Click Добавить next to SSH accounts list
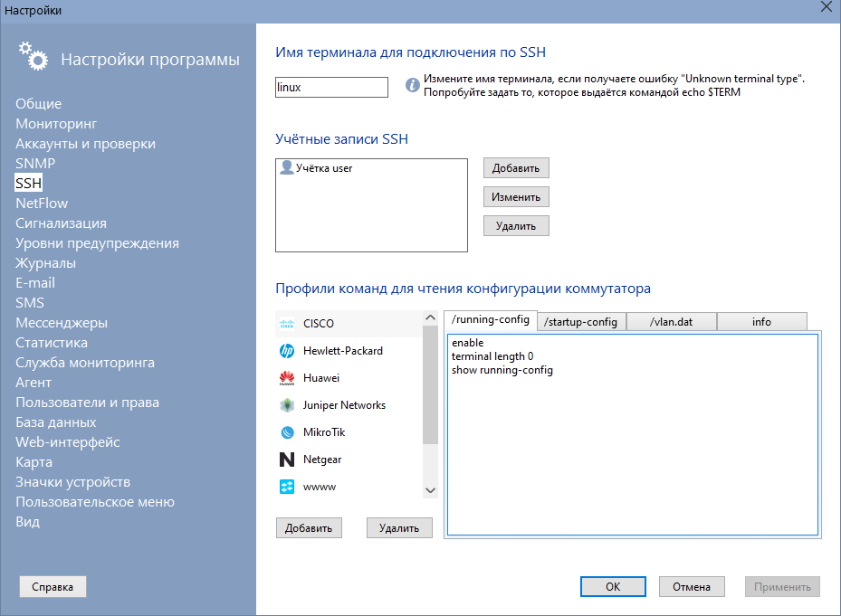 point(516,168)
